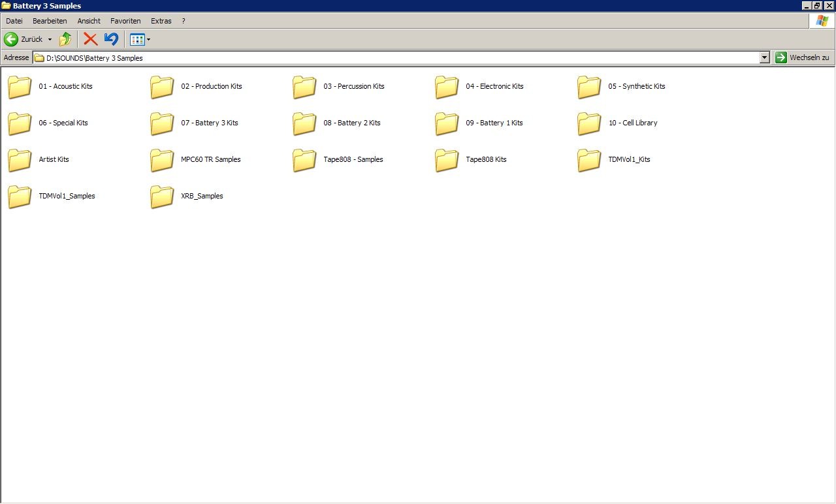The width and height of the screenshot is (836, 504).
Task: Select the 05 - Synthetic Kits folder icon
Action: tap(589, 86)
